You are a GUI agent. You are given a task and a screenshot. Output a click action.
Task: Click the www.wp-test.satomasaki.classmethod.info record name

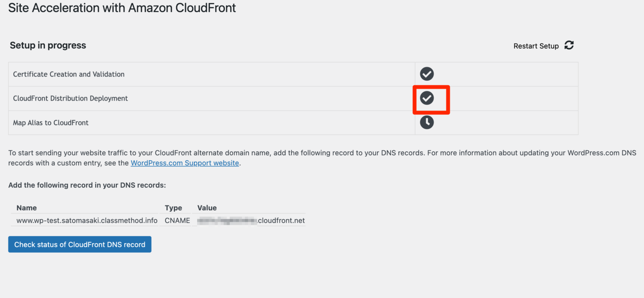(87, 220)
